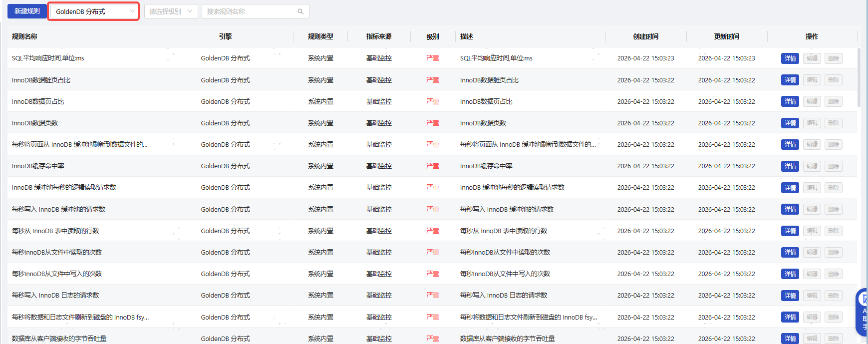868x344 pixels.
Task: Click the magnifier search icon
Action: (300, 11)
